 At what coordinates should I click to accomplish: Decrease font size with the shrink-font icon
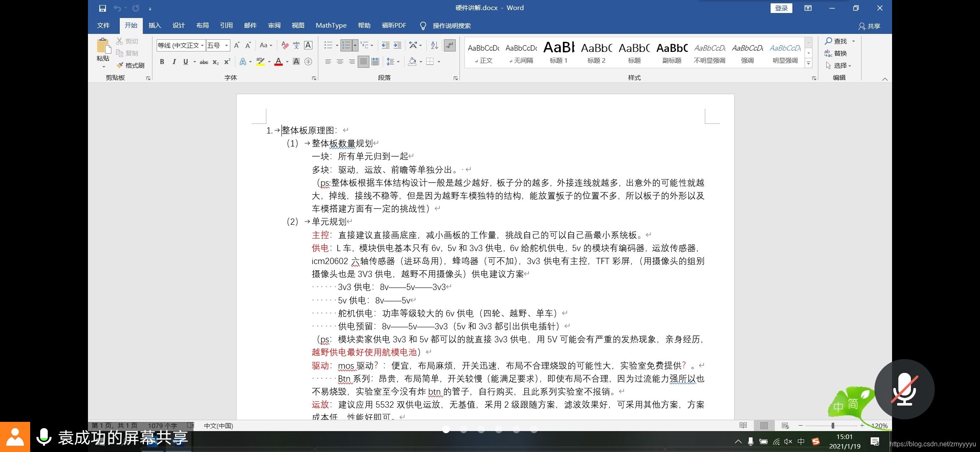point(248,45)
